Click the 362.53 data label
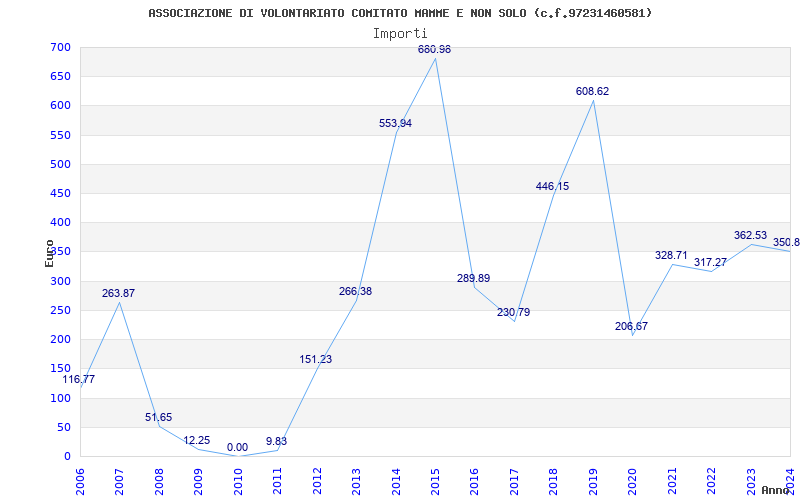Image resolution: width=800 pixels, height=500 pixels. 751,235
